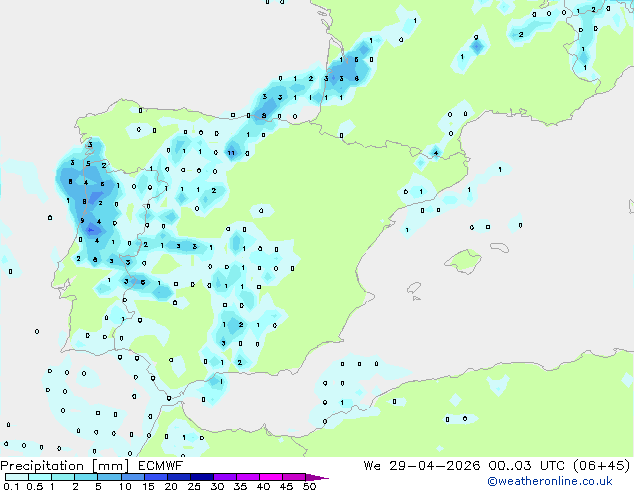Viewport: 634px width, 490px height.
Task: Click the '0.5' legend scale label
Action: coord(35,486)
